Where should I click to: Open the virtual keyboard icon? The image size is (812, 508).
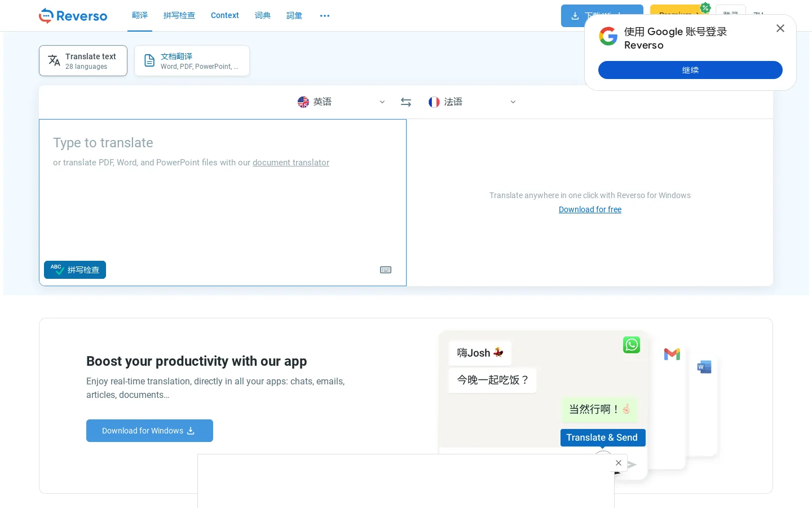click(386, 270)
